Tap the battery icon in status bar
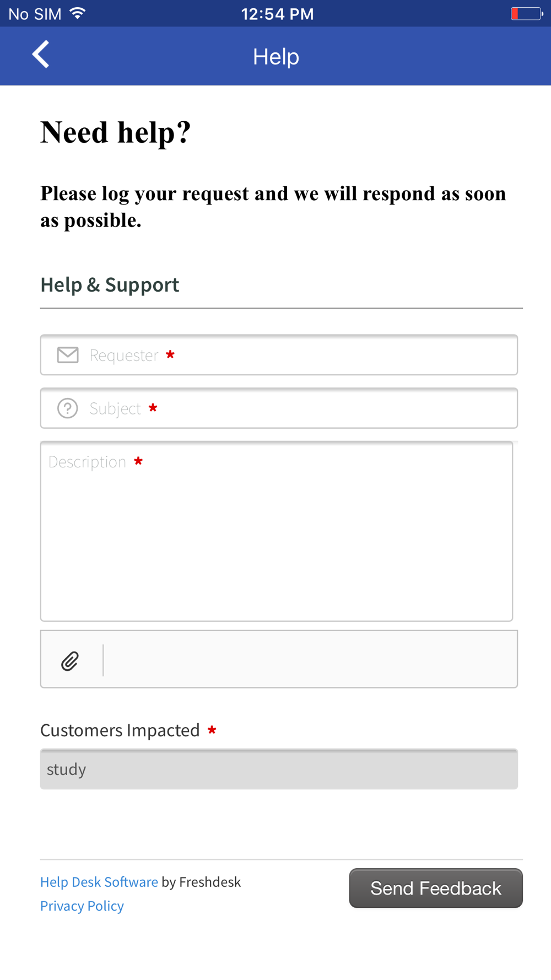The image size is (551, 980). pyautogui.click(x=527, y=13)
